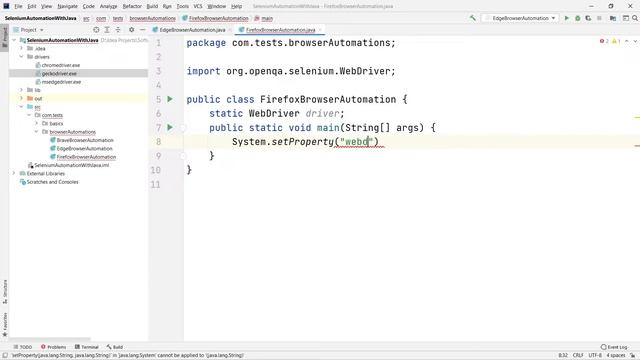Image resolution: width=640 pixels, height=360 pixels.
Task: Go to previous highlighted error arrow
Action: pos(627,41)
